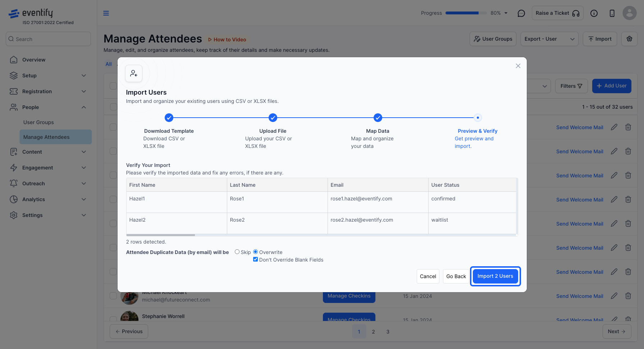Click Cancel in the import dialog
This screenshot has height=349, width=644.
[x=428, y=276]
